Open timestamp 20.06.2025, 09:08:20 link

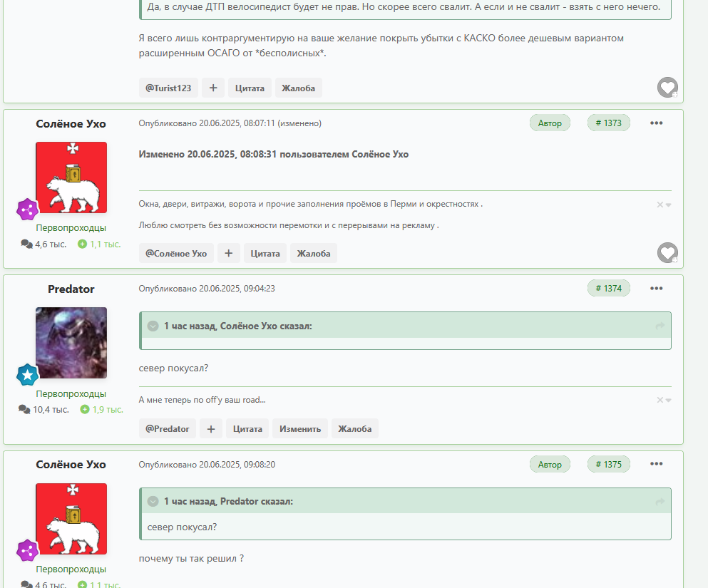pyautogui.click(x=206, y=465)
